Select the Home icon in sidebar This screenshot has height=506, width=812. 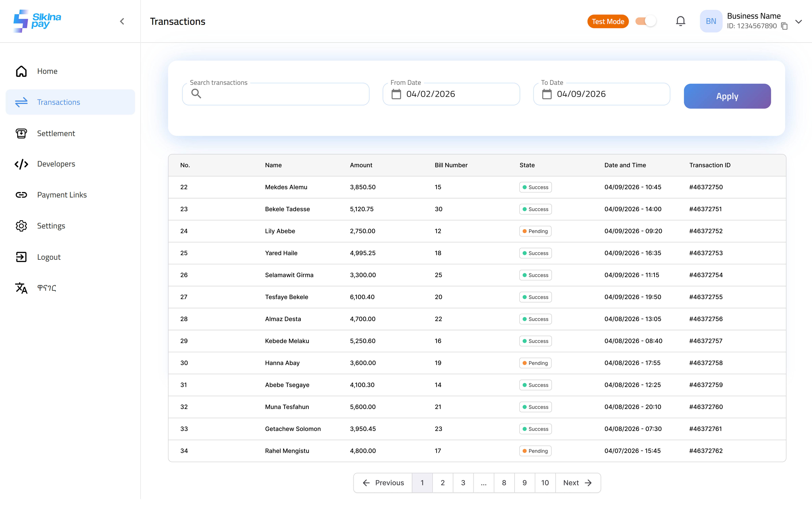point(21,71)
